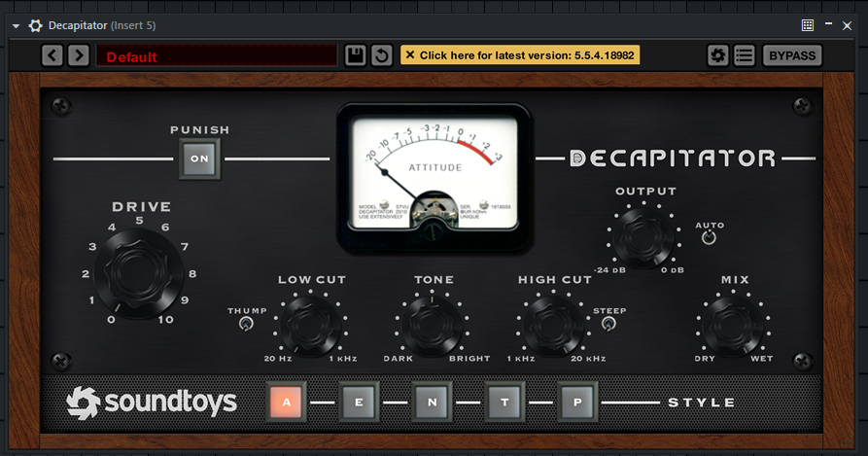
Task: Close the Decapitator plugin window
Action: click(847, 25)
